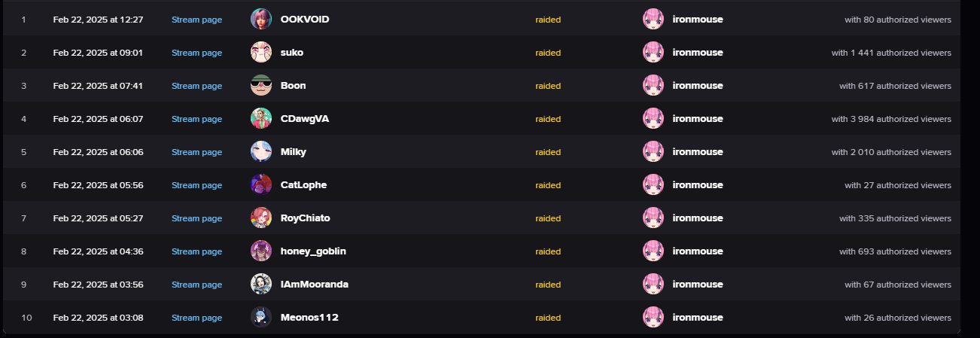Click Boon's sunglasses avatar
The image size is (980, 338).
tap(260, 86)
